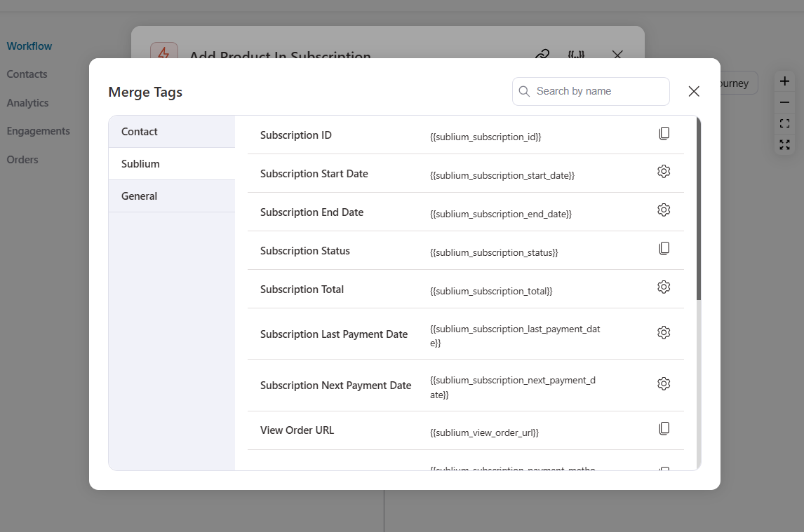Click the Search by name field
This screenshot has height=532, width=804.
pos(591,91)
